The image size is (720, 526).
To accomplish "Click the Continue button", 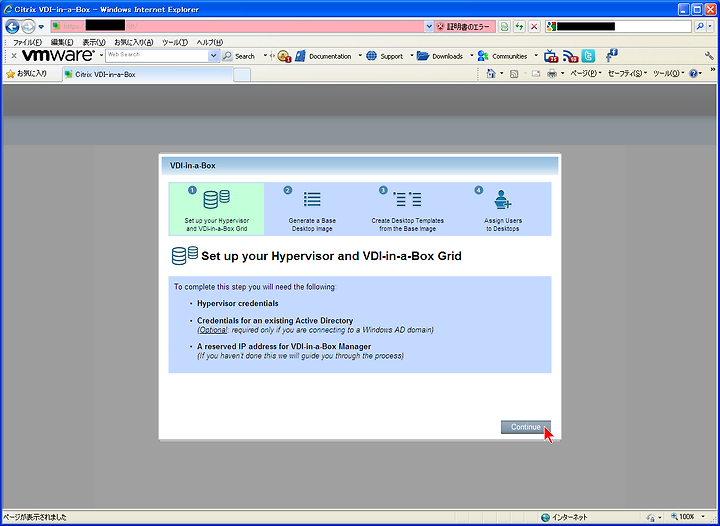I will pos(526,427).
